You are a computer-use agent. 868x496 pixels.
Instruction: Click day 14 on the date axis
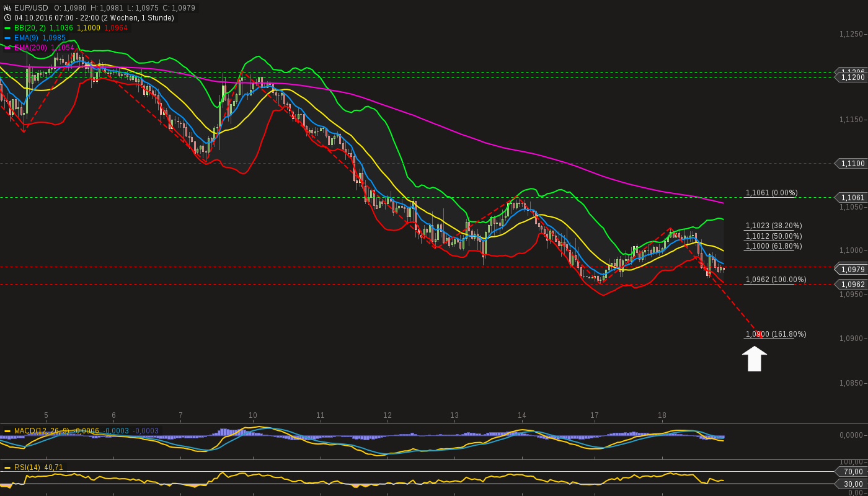pos(522,415)
